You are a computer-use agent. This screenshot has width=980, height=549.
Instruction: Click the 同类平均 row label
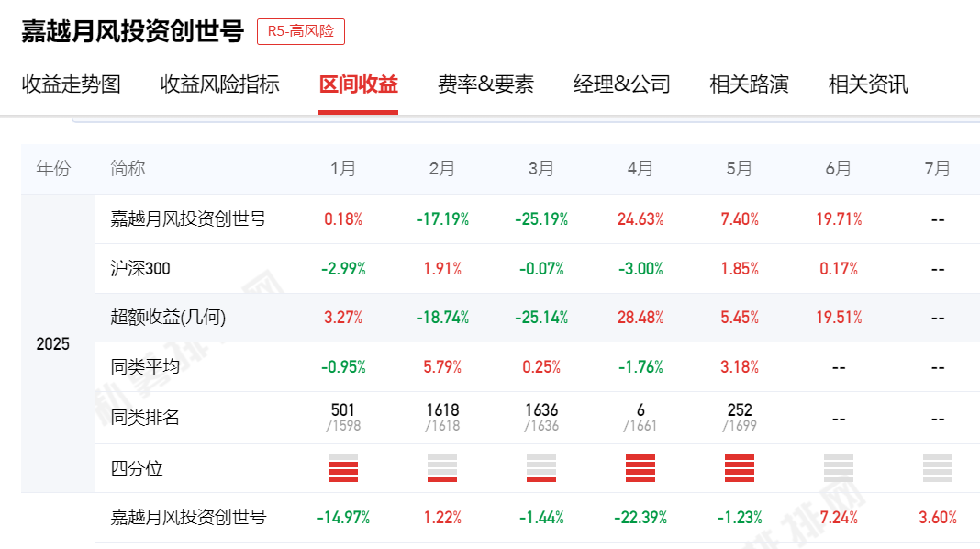click(145, 366)
